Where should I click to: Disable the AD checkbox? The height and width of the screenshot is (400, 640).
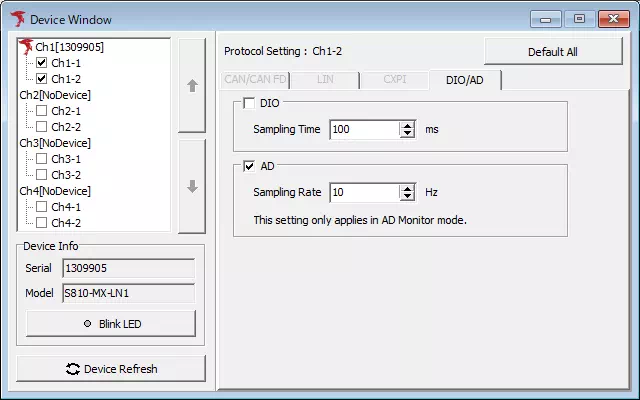[x=249, y=166]
